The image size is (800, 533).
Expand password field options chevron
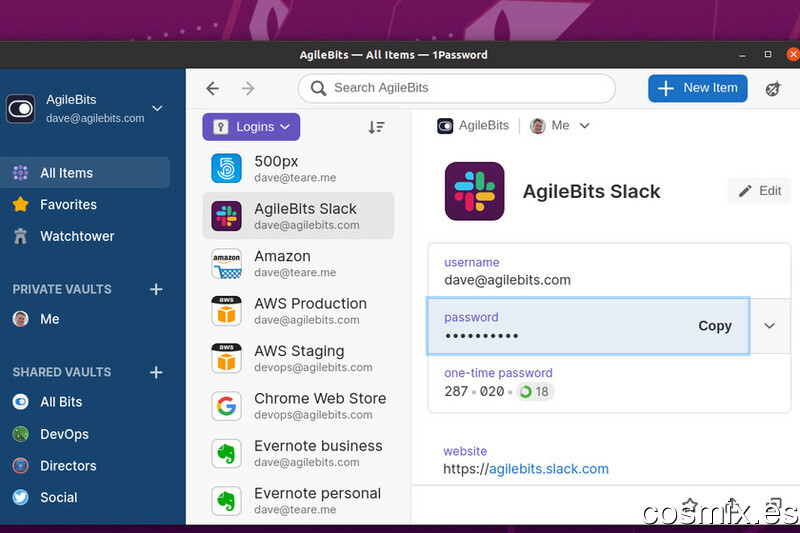pyautogui.click(x=769, y=326)
